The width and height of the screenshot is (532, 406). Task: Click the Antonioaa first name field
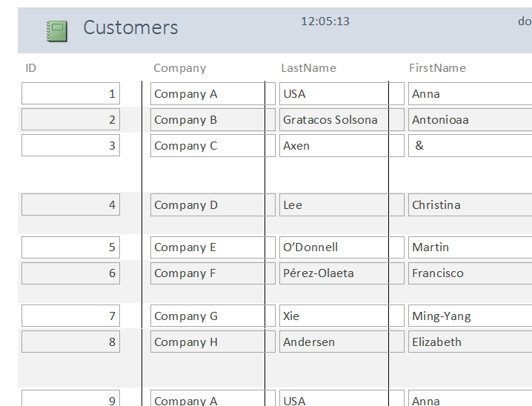[x=470, y=120]
